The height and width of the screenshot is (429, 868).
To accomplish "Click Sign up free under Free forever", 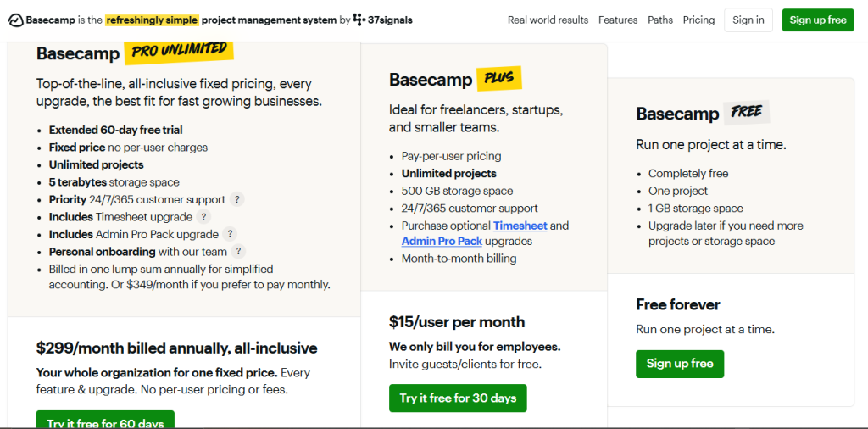I will coord(680,363).
